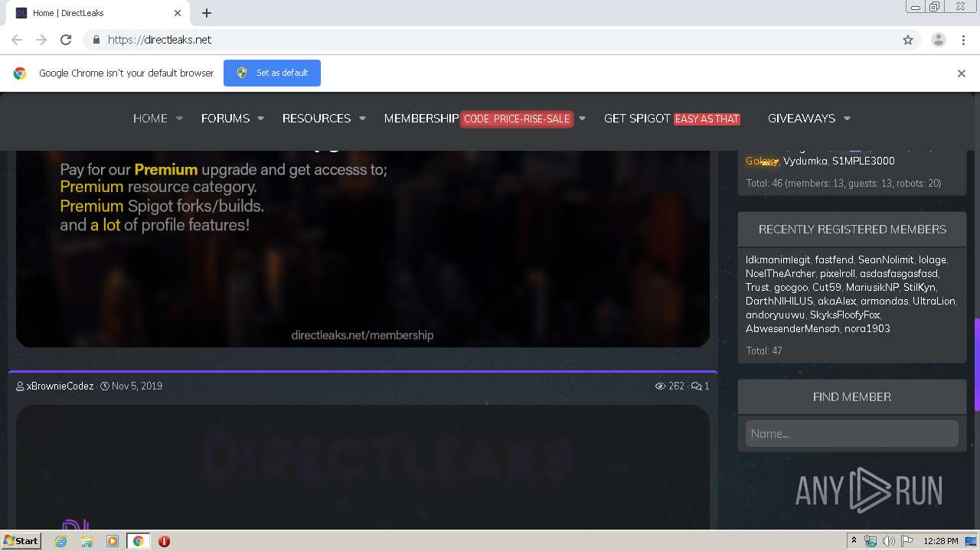Open Windows Media Player taskbar icon
Screen dimensions: 980x551
(x=113, y=541)
